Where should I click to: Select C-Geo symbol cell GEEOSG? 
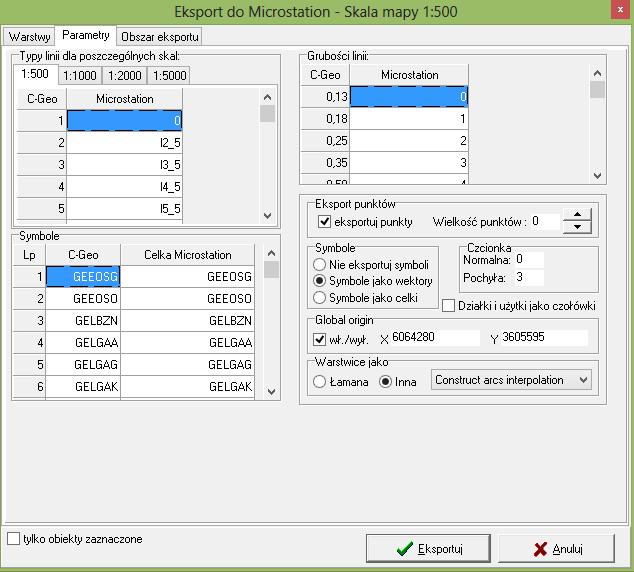pyautogui.click(x=83, y=277)
